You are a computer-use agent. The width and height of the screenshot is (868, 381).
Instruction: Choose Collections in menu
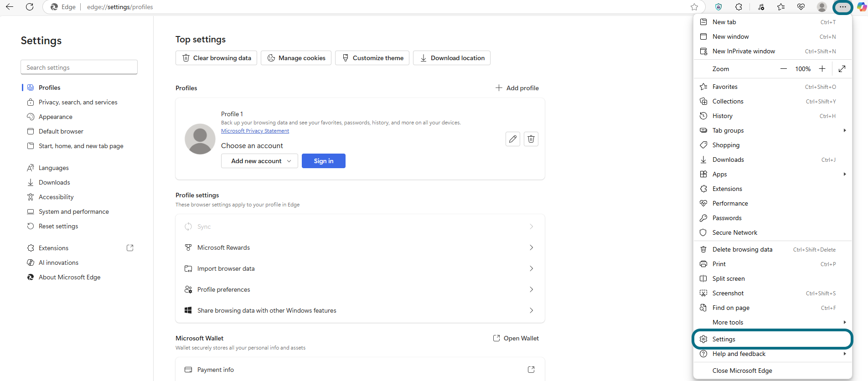click(772, 101)
